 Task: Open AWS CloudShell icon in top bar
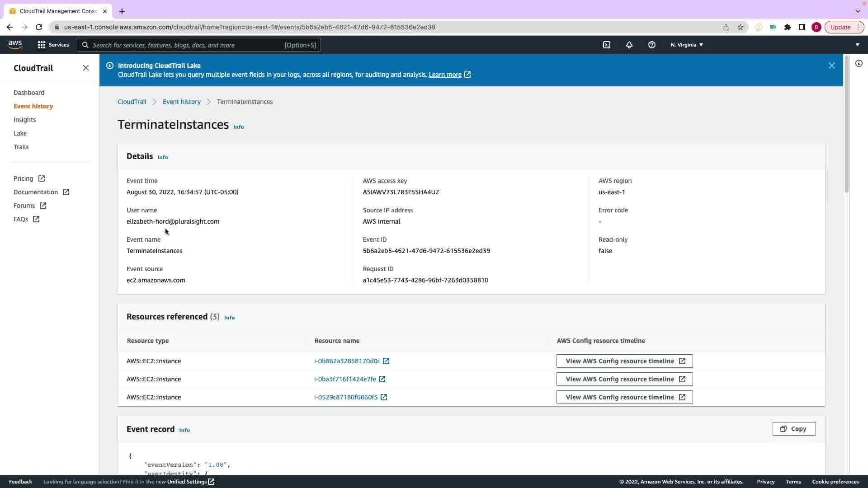click(x=607, y=45)
